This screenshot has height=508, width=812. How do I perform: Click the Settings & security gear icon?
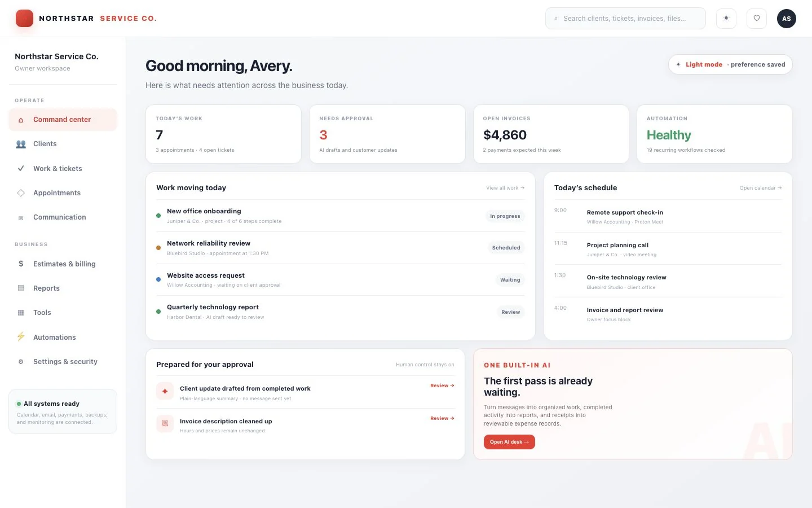pyautogui.click(x=21, y=362)
